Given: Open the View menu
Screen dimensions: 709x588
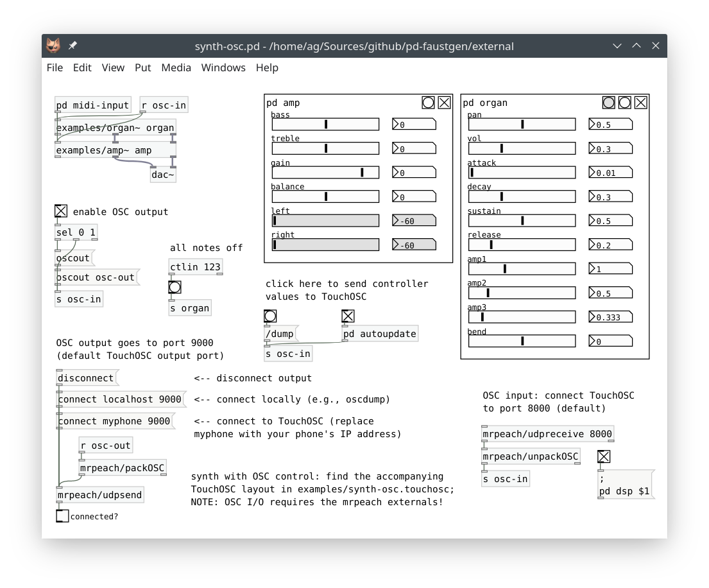Looking at the screenshot, I should [x=113, y=68].
